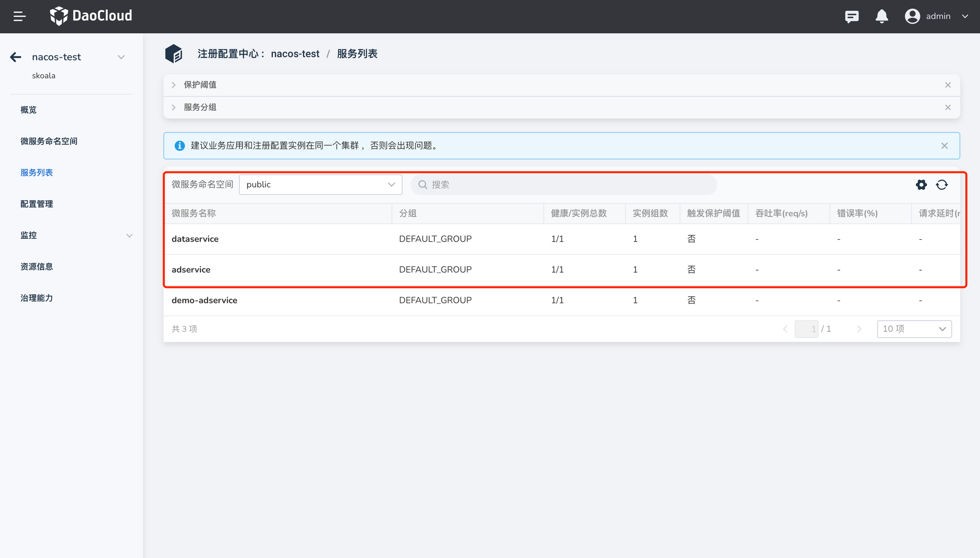Screen dimensions: 980x558
Task: Open 微服务命名空间 in sidebar
Action: pyautogui.click(x=49, y=141)
